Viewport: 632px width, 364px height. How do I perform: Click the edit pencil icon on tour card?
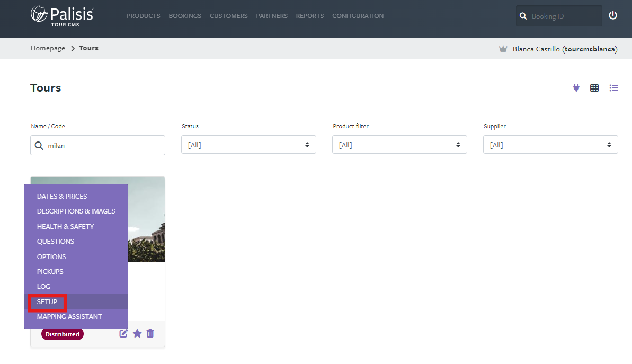[123, 333]
